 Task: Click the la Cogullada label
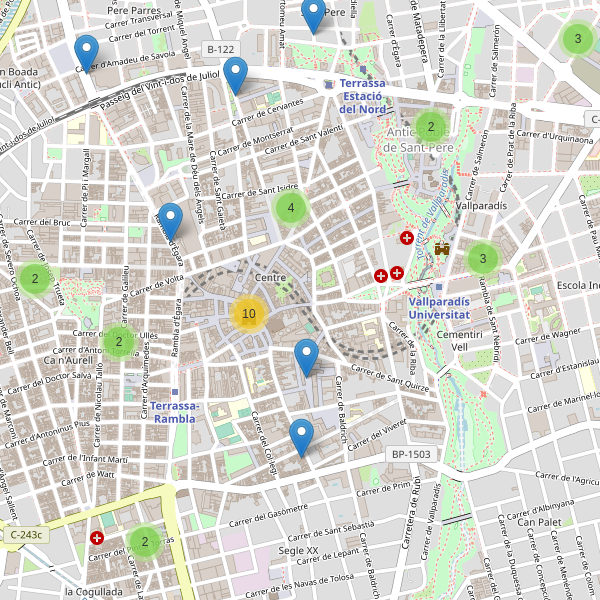tap(94, 592)
